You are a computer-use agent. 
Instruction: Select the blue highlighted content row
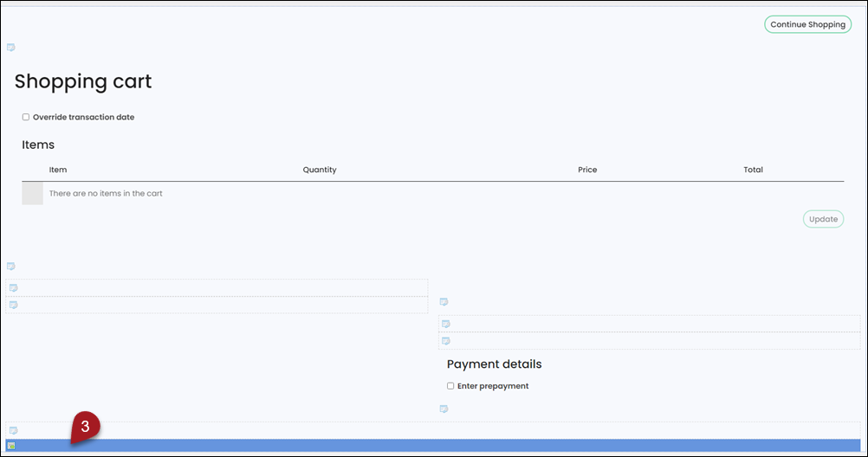pos(433,446)
